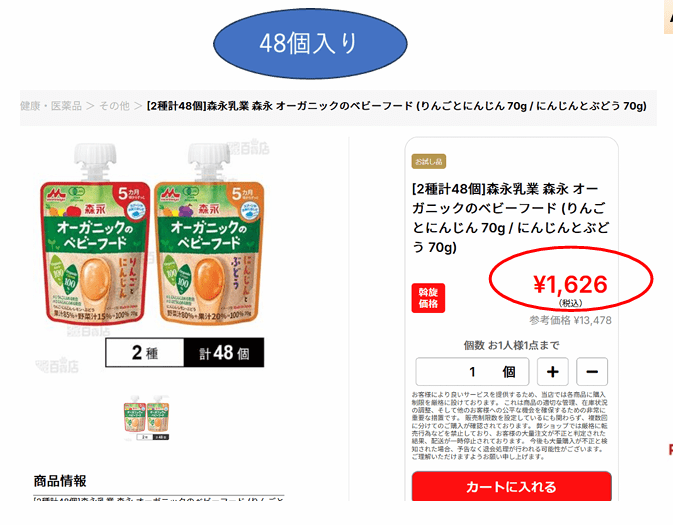Click the 商品情報 section heading
673x525 pixels.
pos(60,481)
